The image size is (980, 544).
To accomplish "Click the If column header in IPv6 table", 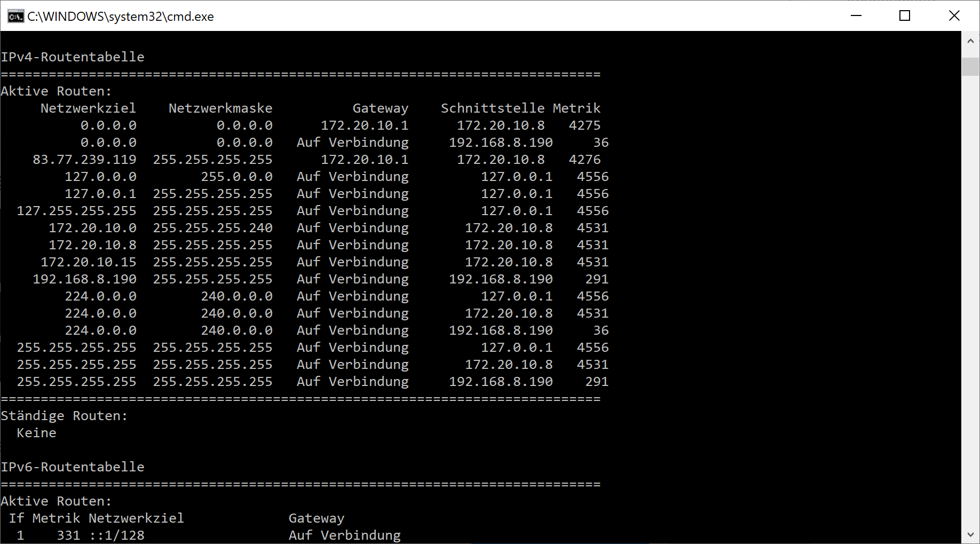I will click(x=17, y=518).
